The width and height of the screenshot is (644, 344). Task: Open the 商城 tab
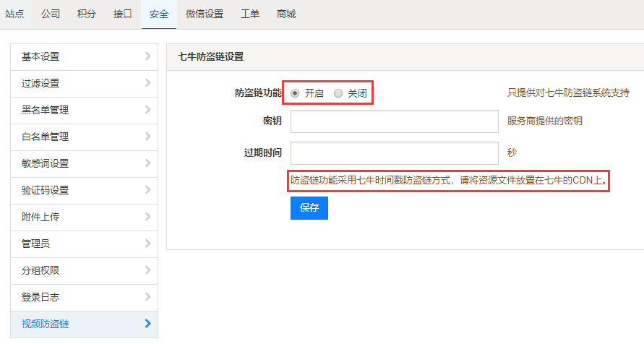point(286,14)
